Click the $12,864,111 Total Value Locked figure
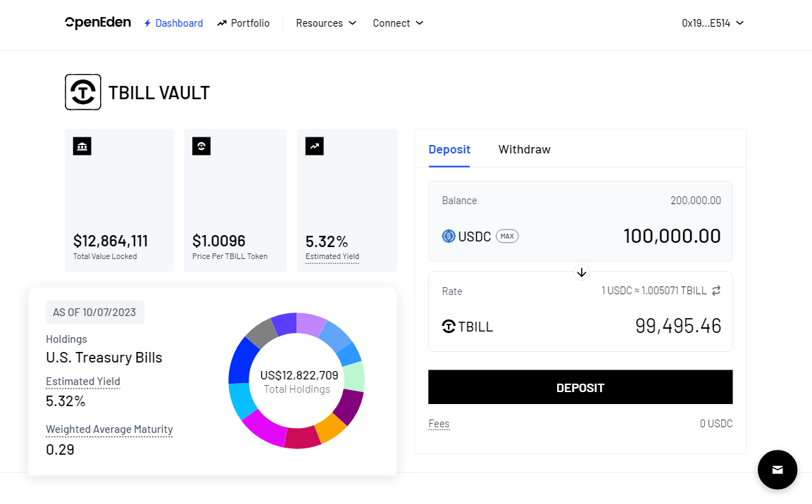The height and width of the screenshot is (504, 812). point(111,241)
